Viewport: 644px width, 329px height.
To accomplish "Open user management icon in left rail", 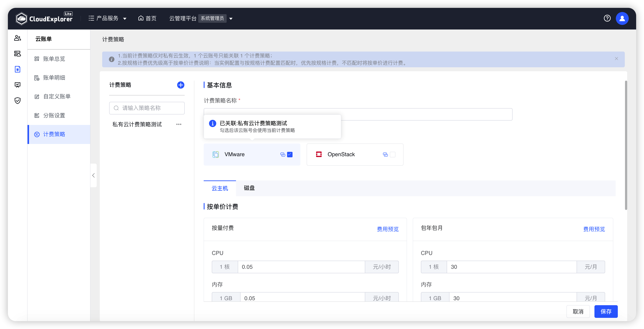I will tap(17, 38).
